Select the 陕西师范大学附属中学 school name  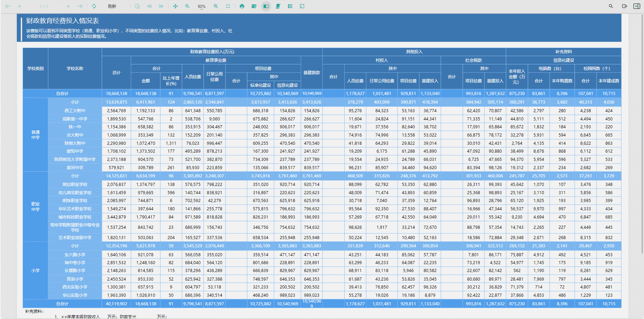coord(75,159)
